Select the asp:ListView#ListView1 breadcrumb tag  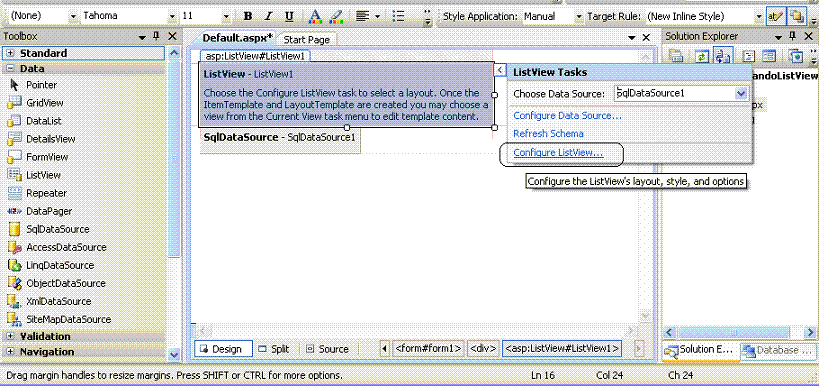click(x=562, y=348)
